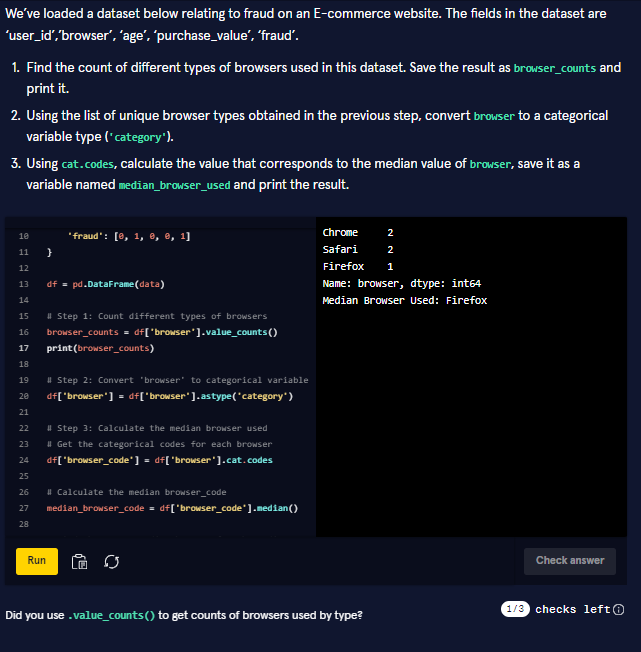Click the print(browser_counts) line
The image size is (641, 652).
click(x=100, y=348)
